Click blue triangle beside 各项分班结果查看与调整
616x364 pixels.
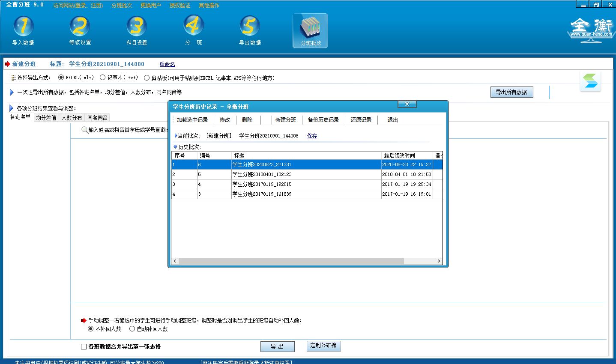(12, 108)
